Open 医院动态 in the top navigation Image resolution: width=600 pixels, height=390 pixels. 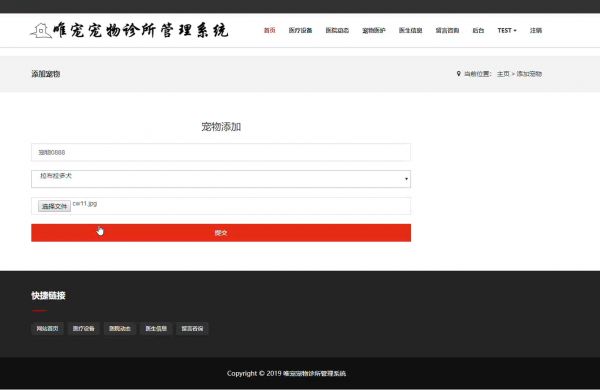pyautogui.click(x=337, y=30)
